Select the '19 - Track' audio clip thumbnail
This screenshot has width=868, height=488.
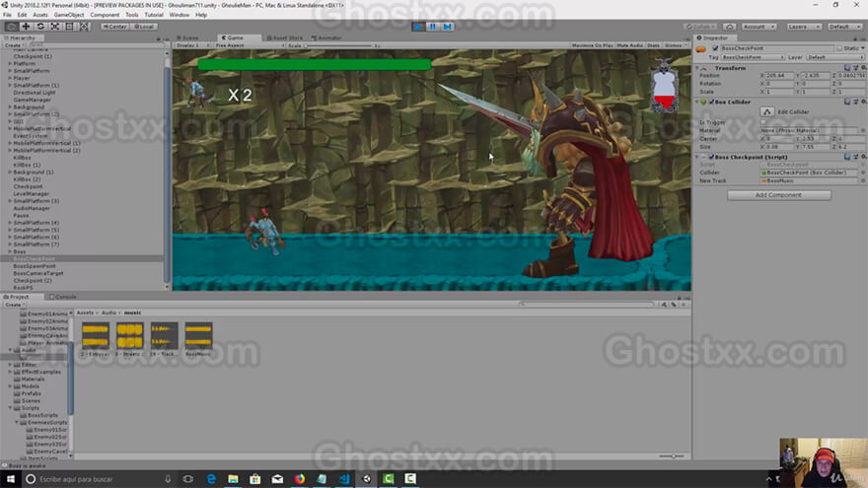[164, 335]
